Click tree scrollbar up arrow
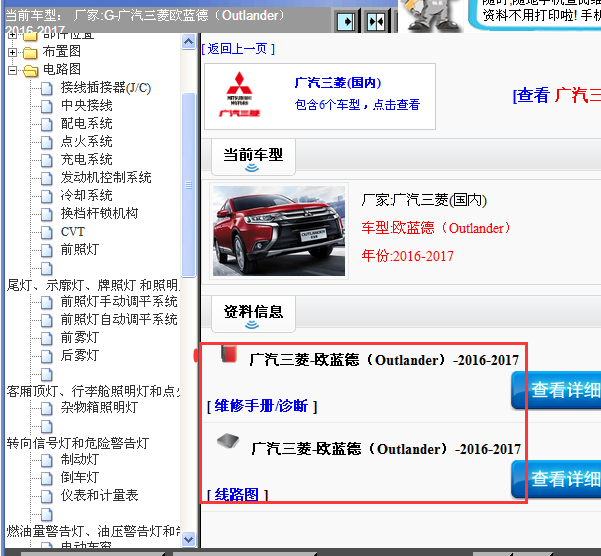Image resolution: width=601 pixels, height=556 pixels. 188,41
